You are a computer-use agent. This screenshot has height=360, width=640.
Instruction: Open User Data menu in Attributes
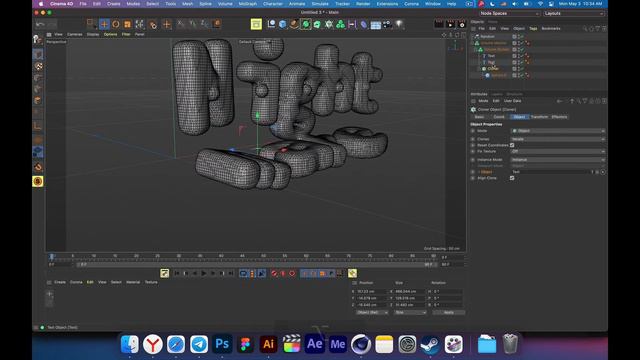512,101
